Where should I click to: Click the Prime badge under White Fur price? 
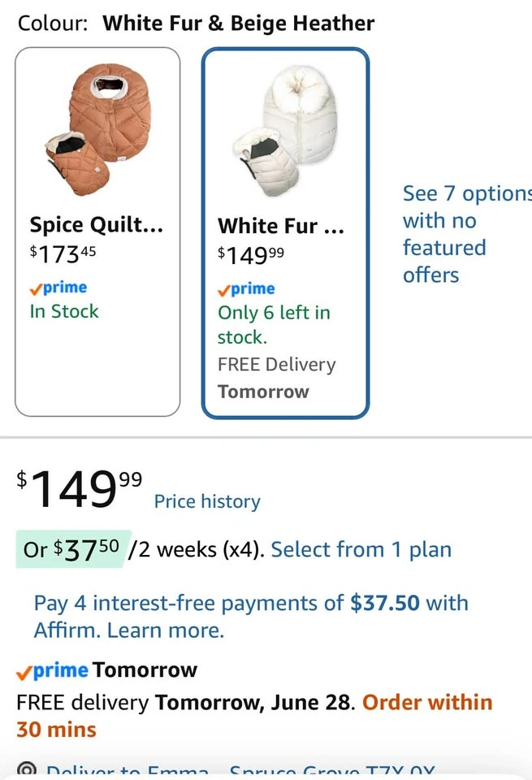pyautogui.click(x=246, y=289)
